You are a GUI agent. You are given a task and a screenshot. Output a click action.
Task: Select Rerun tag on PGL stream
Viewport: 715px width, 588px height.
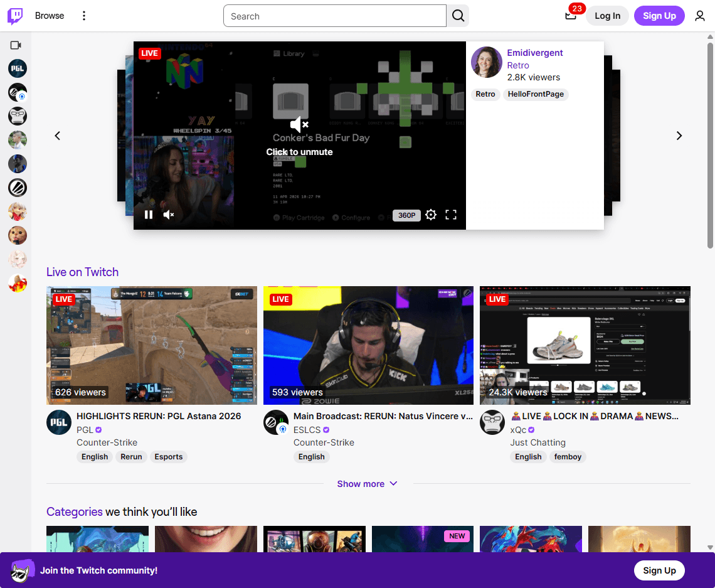[131, 457]
